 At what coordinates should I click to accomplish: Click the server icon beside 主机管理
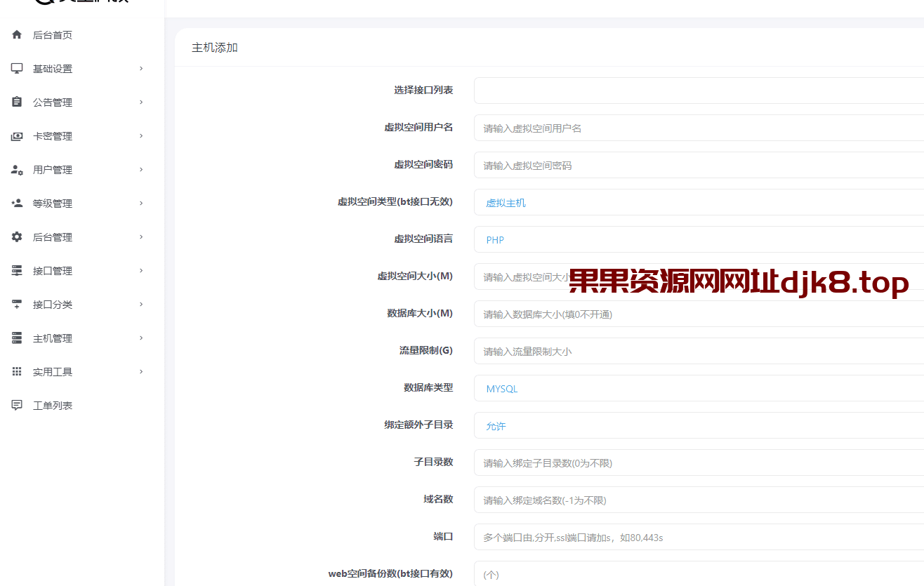click(16, 338)
